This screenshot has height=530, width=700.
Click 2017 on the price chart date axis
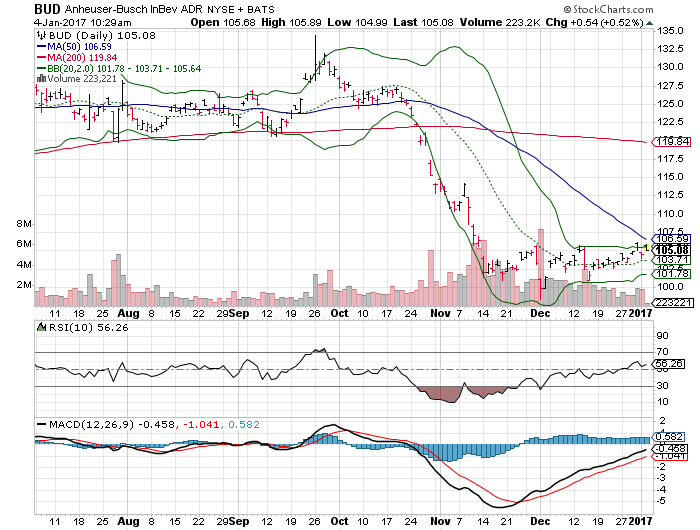click(640, 313)
